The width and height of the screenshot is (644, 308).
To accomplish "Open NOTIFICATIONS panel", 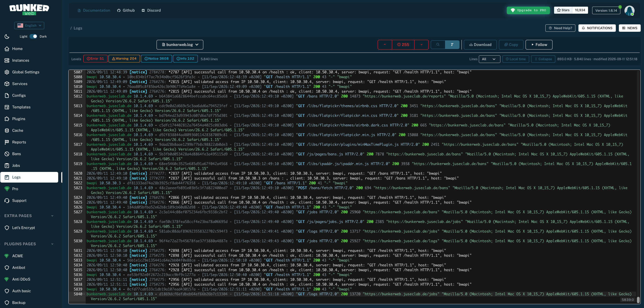I will point(597,28).
